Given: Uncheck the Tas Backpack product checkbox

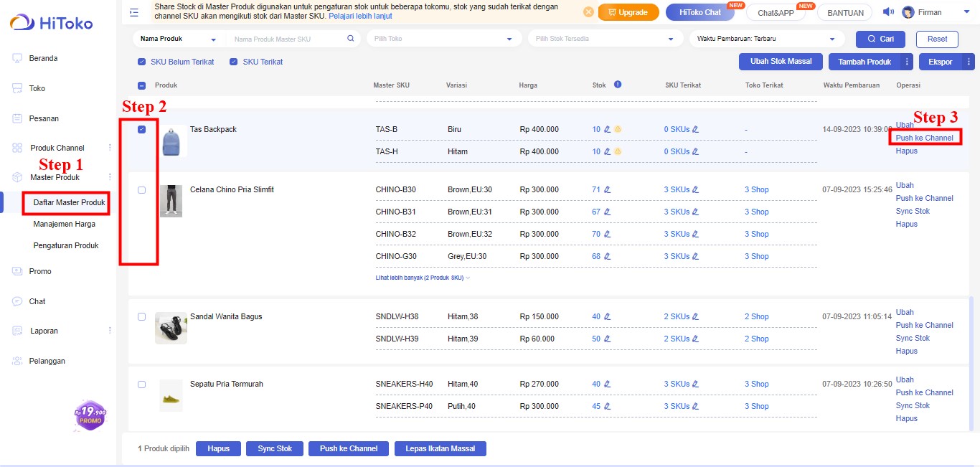Looking at the screenshot, I should 141,130.
